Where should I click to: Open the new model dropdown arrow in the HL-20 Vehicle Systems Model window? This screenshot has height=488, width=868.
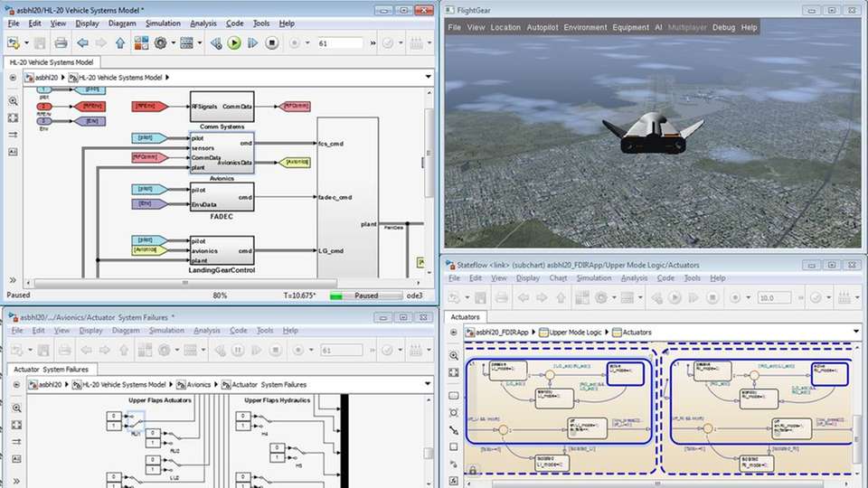[x=26, y=42]
